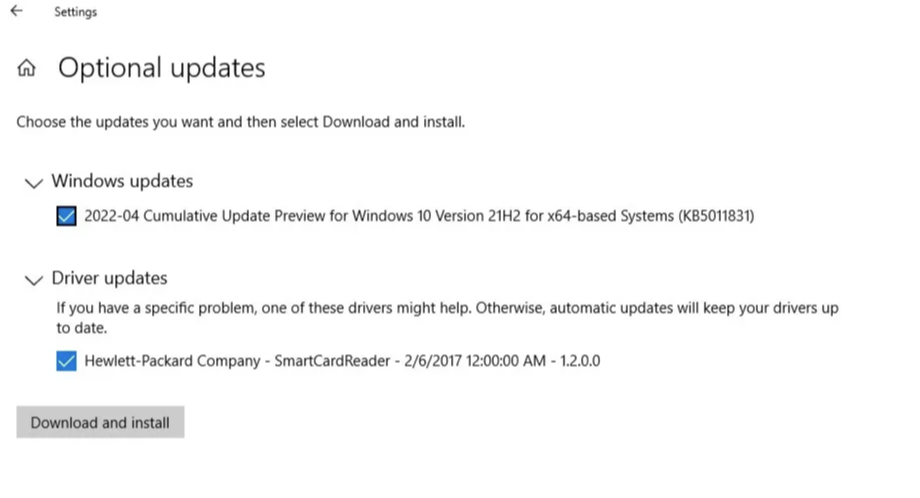Viewport: 920px width, 498px height.
Task: Collapse the Driver updates chevron
Action: pos(33,280)
